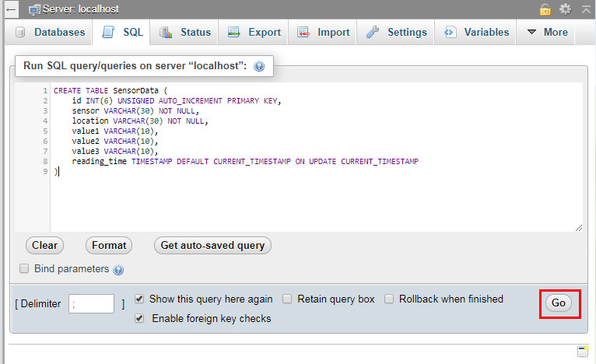Screen dimensions: 596x364
Task: Click the server icon in the breadcrumb
Action: (33, 9)
